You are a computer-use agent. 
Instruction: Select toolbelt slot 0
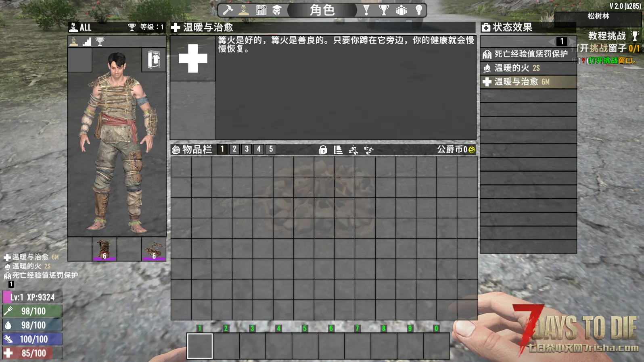(x=436, y=346)
